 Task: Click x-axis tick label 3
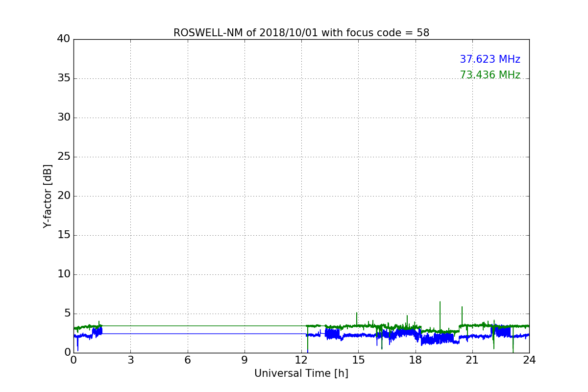(x=130, y=360)
